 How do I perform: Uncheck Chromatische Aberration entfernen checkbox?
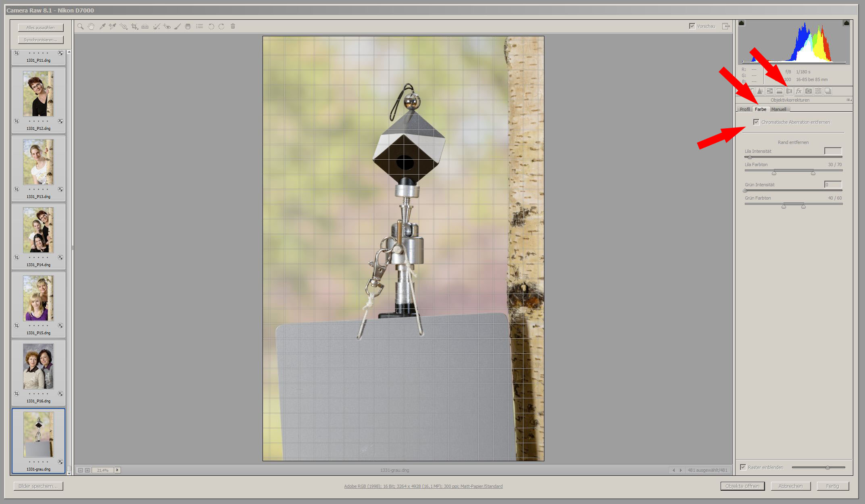(x=756, y=122)
